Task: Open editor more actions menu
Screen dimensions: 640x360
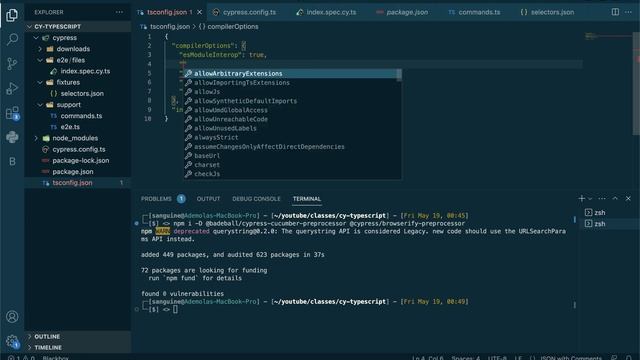Action: tap(628, 12)
